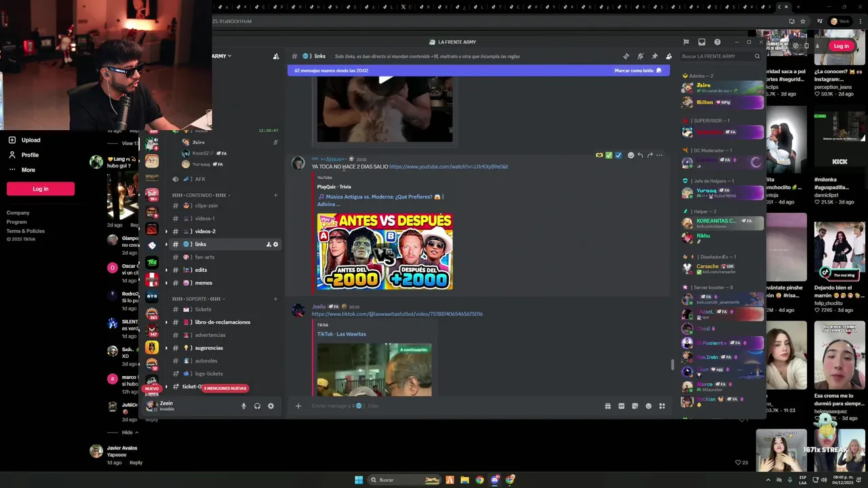
Task: React with blue checkmark emoji
Action: (x=618, y=155)
